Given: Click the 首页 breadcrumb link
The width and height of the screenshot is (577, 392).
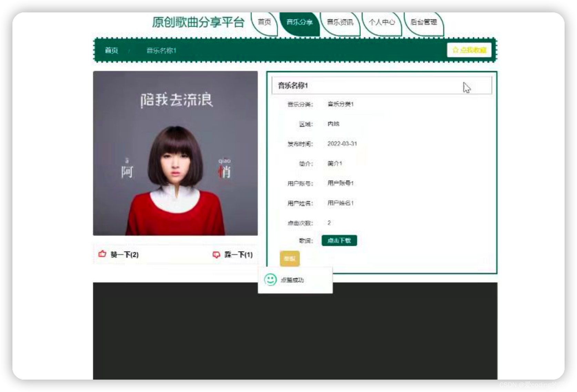Looking at the screenshot, I should coord(111,50).
